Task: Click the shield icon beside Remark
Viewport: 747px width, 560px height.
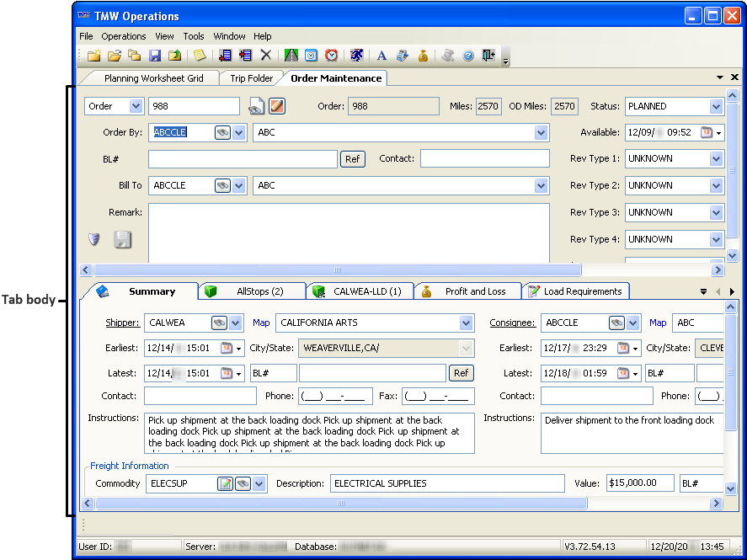Action: point(94,240)
